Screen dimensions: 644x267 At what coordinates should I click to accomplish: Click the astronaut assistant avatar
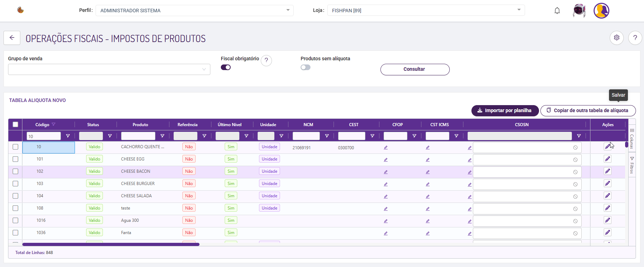coord(579,11)
